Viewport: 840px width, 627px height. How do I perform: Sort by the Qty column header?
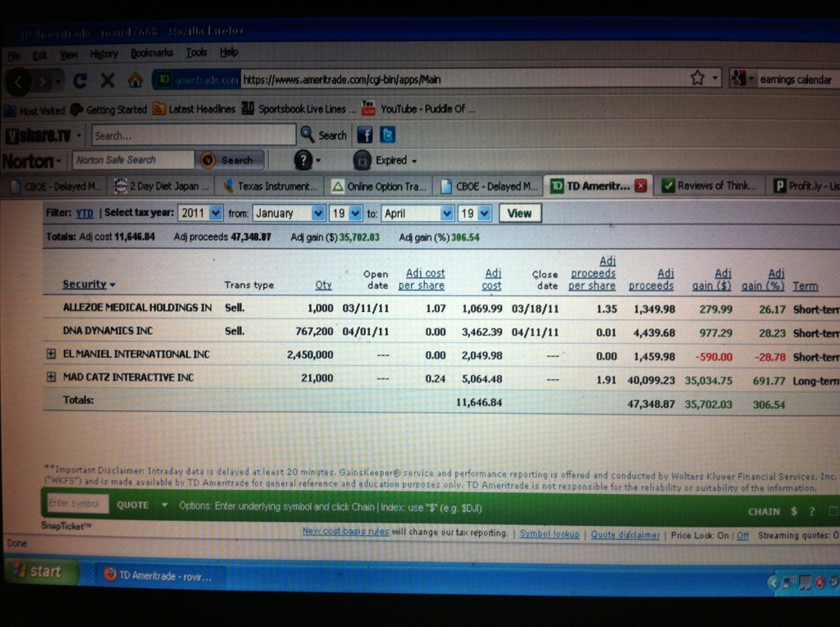(x=323, y=285)
